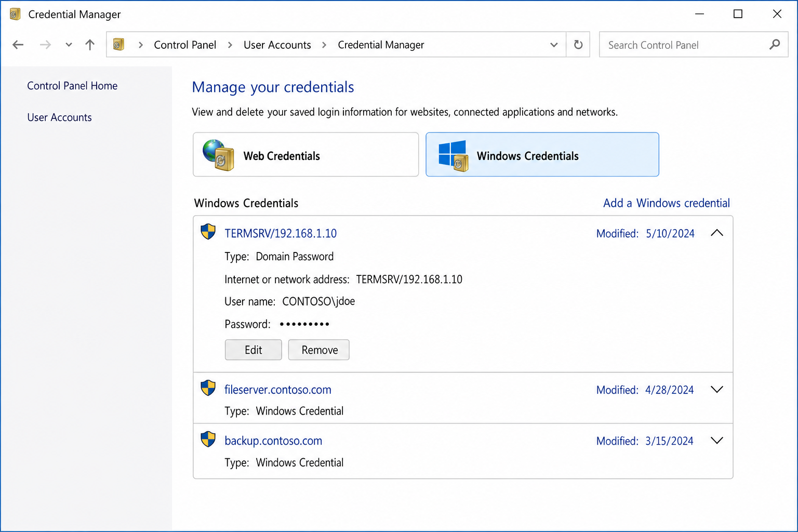Screen dimensions: 798x532
Task: Click the shield icon for TERMSRV/192.168.1.10
Action: (x=208, y=232)
